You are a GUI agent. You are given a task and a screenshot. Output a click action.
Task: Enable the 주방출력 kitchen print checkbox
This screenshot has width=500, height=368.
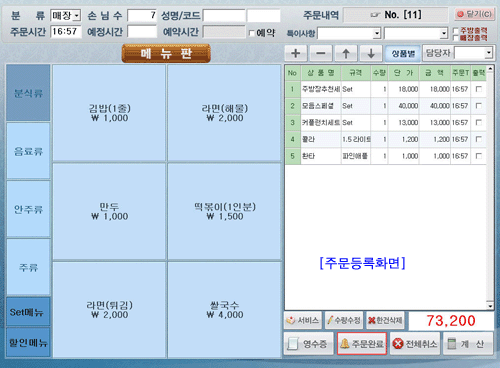456,31
